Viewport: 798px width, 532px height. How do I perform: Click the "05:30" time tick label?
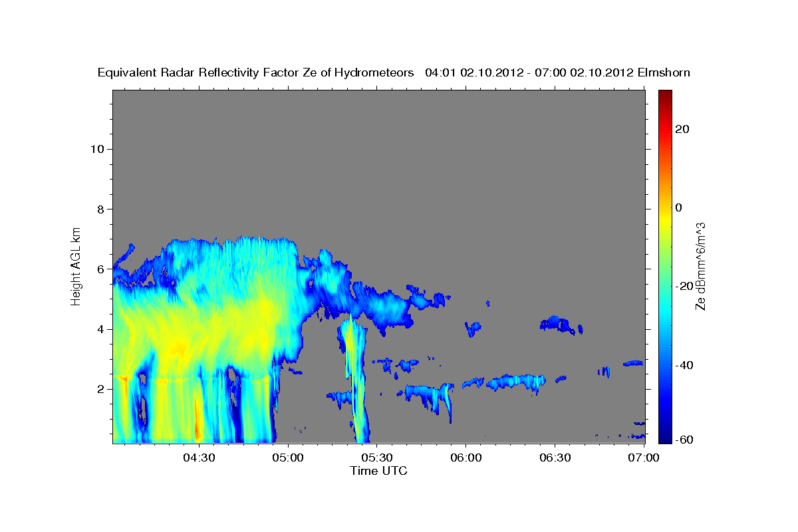(376, 458)
